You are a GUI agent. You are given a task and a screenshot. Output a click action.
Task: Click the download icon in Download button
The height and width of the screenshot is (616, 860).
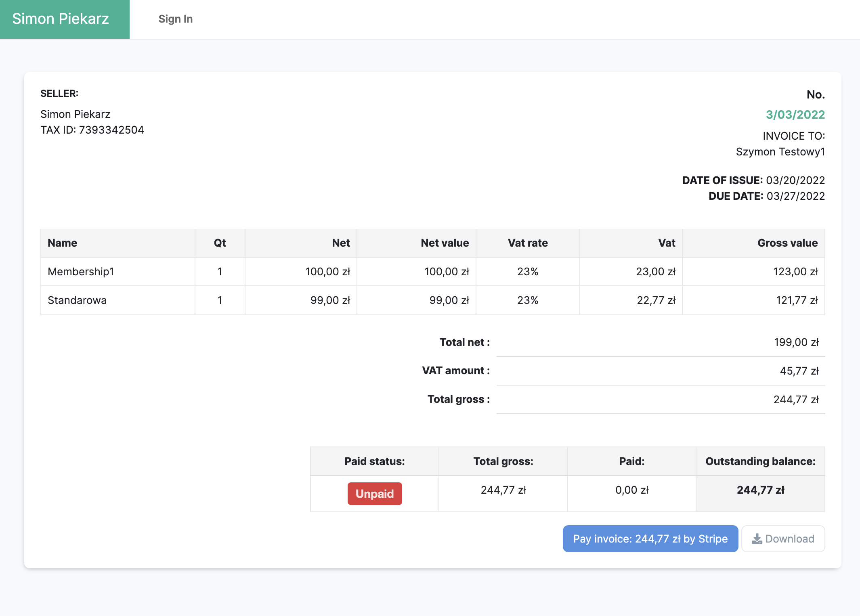(x=757, y=539)
